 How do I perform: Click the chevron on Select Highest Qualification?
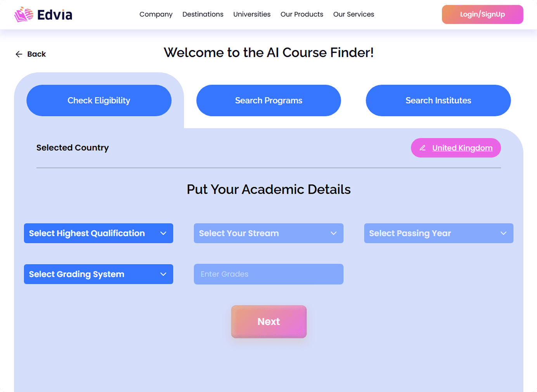pyautogui.click(x=163, y=233)
